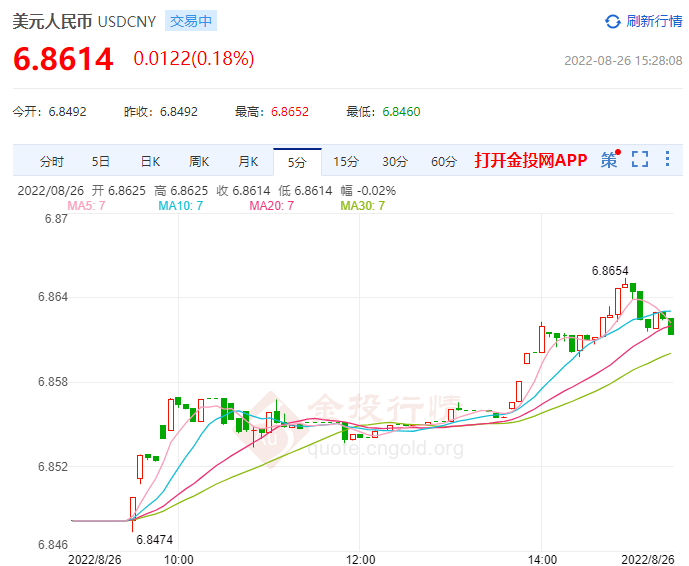This screenshot has height=566, width=689.
Task: Click the 美元人民币 USDCNY title
Action: pos(84,21)
